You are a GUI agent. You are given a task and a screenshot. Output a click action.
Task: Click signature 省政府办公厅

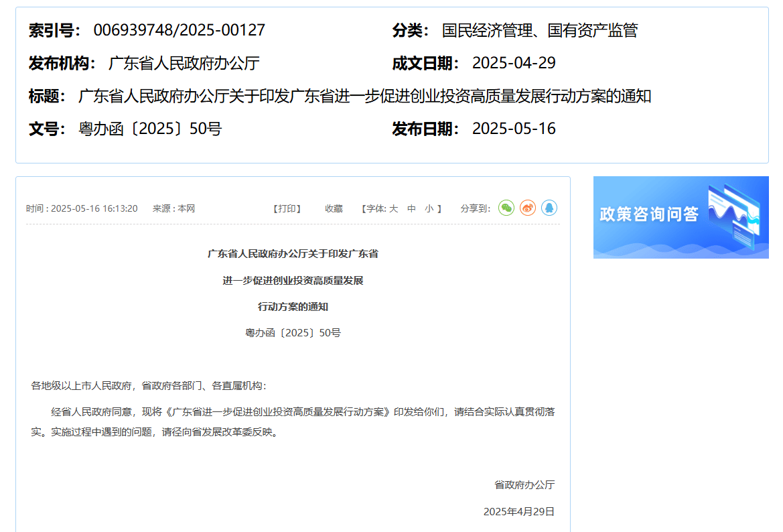pyautogui.click(x=525, y=484)
